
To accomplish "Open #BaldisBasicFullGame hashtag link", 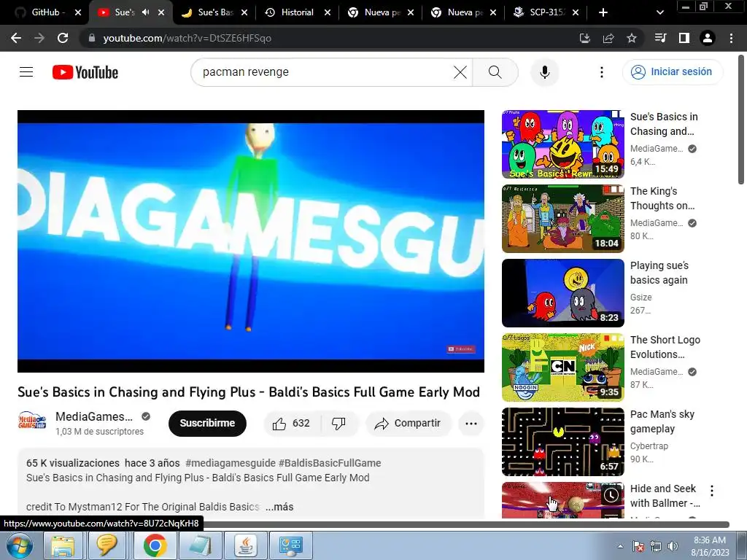I will point(330,463).
